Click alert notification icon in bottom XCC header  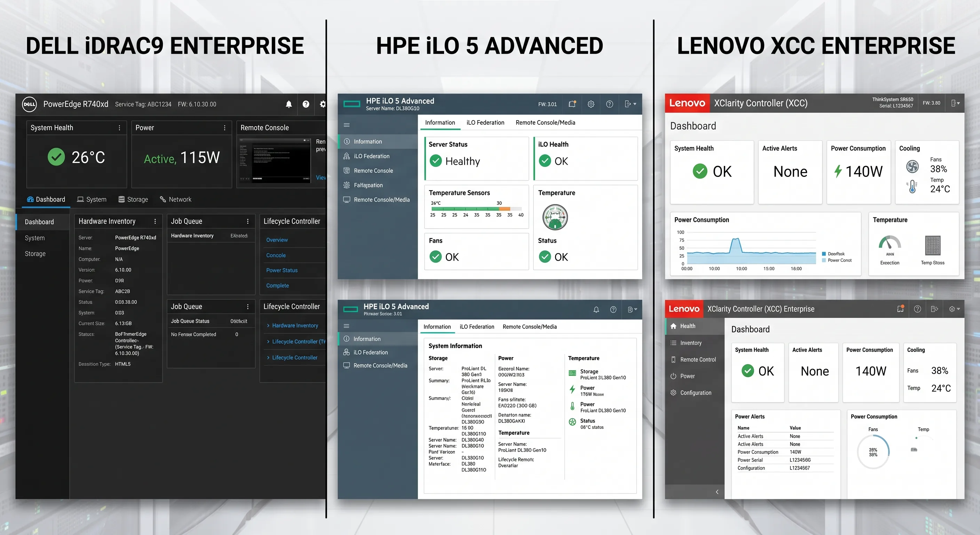click(x=900, y=309)
